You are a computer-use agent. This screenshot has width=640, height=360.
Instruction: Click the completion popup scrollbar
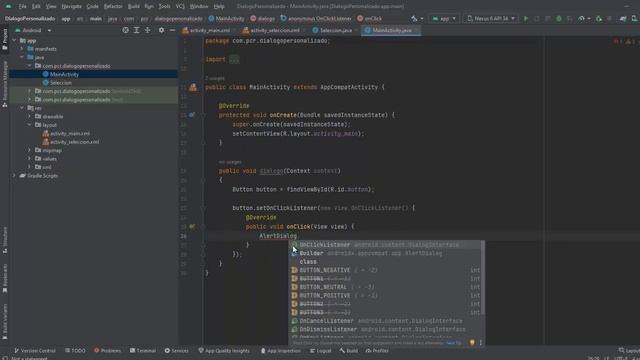click(483, 278)
